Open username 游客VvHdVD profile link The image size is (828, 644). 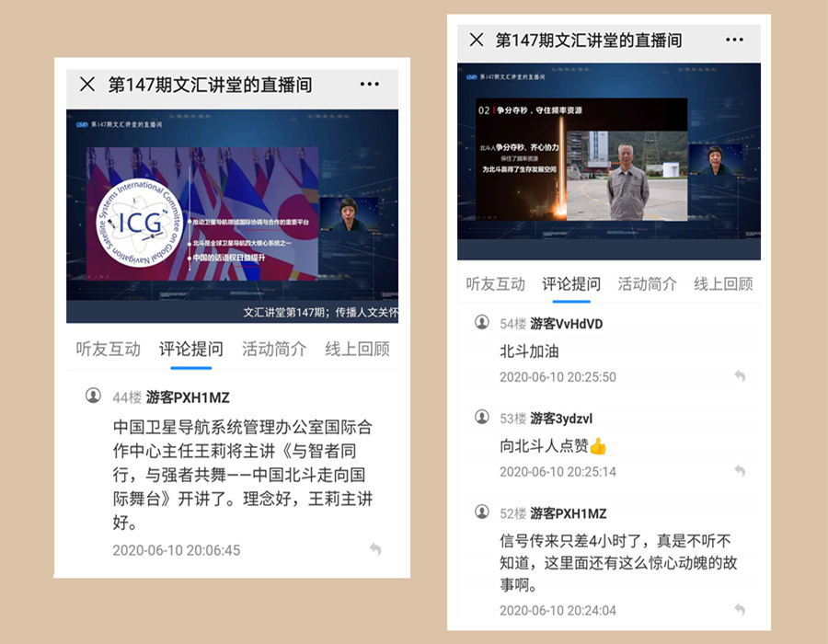[566, 324]
